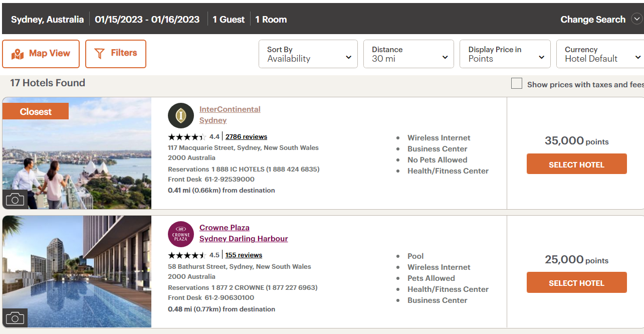View InterContinental Sydney photo thumbnail

[77, 153]
